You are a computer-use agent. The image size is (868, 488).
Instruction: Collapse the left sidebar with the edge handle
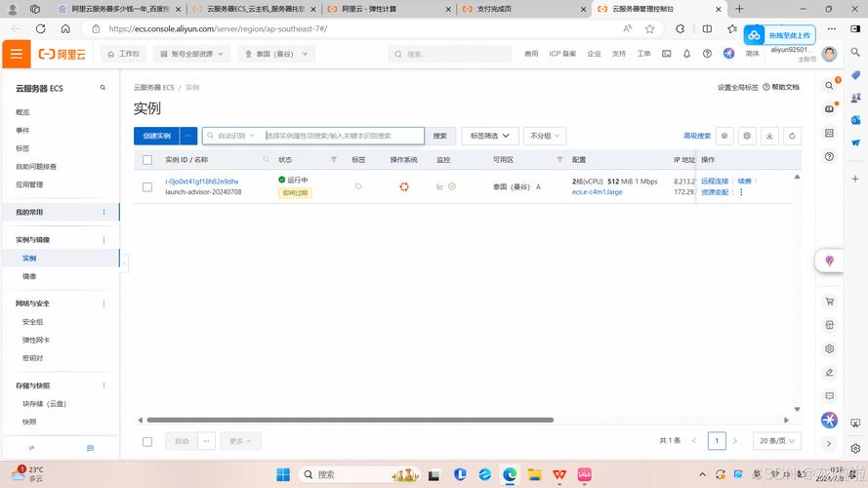[124, 264]
